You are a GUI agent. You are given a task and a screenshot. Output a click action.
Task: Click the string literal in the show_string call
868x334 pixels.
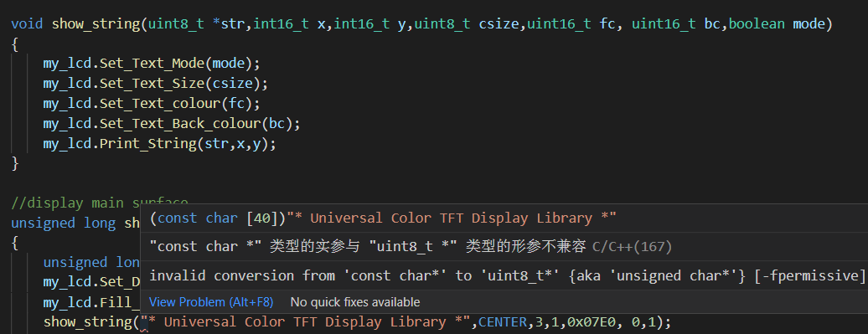306,321
